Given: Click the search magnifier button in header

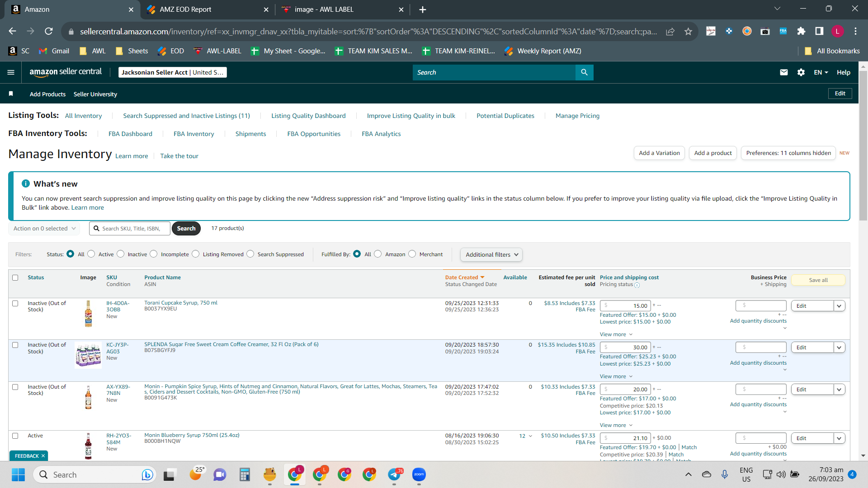Looking at the screenshot, I should tap(584, 72).
